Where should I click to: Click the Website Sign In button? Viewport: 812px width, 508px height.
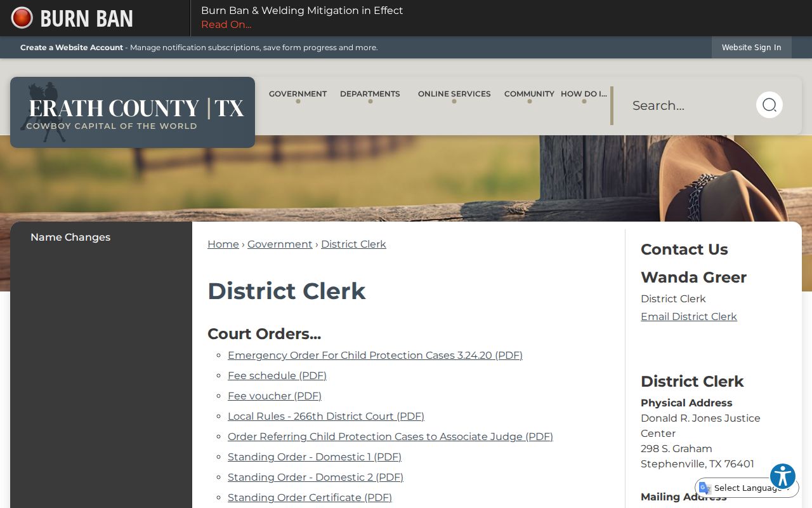click(x=751, y=48)
